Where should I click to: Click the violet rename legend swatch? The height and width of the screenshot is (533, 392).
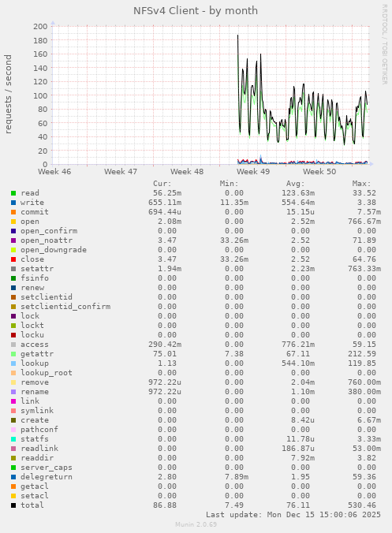pyautogui.click(x=13, y=392)
